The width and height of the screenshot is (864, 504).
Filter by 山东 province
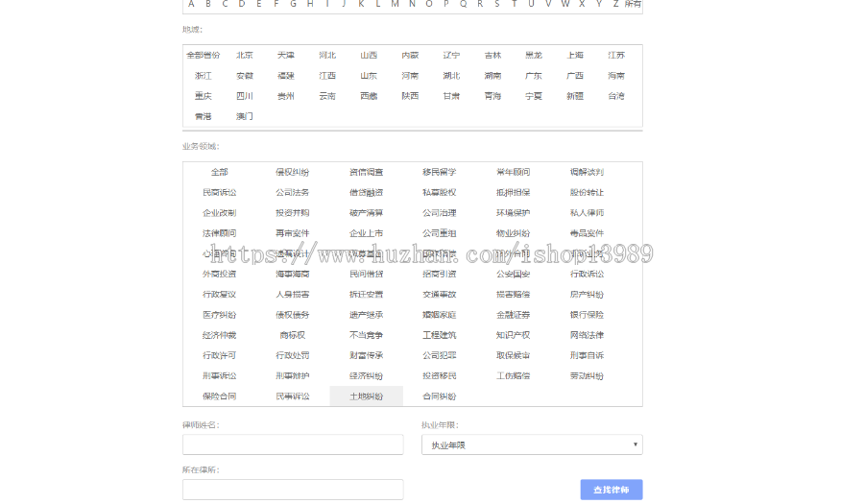click(x=368, y=76)
